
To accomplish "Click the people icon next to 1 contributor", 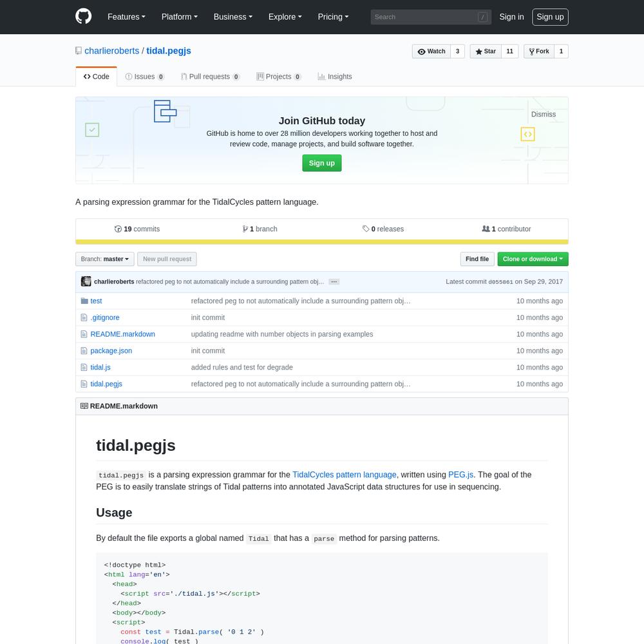I will click(x=486, y=229).
